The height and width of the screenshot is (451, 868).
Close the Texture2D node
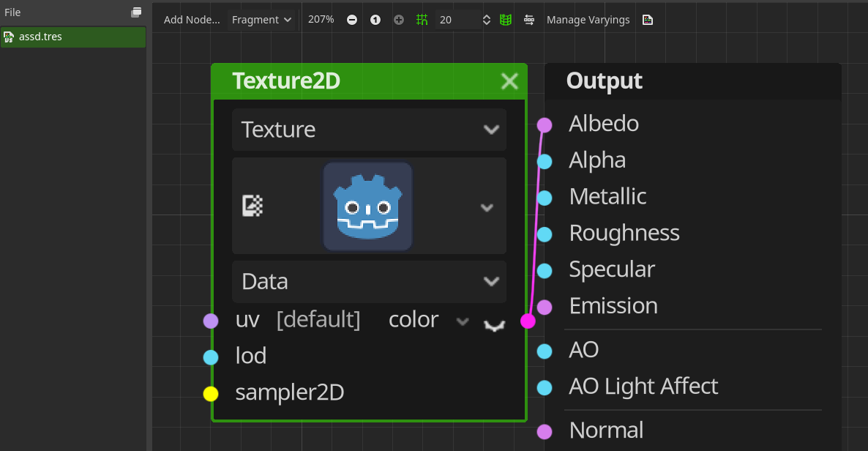click(509, 81)
